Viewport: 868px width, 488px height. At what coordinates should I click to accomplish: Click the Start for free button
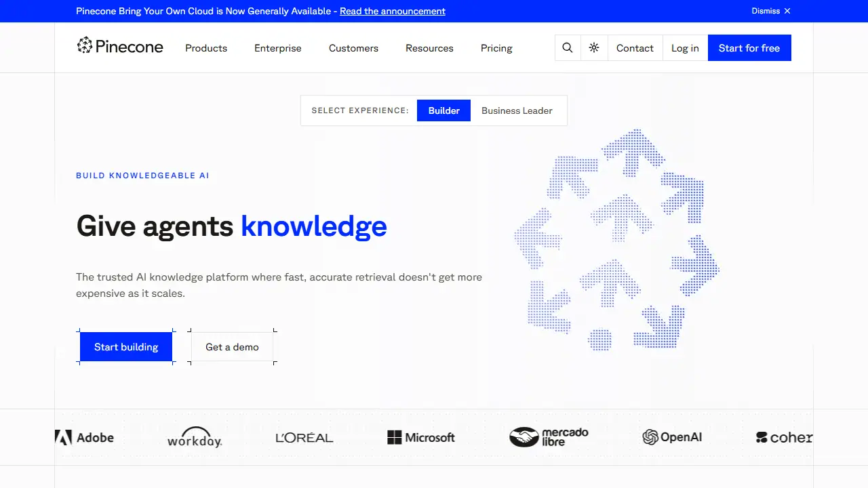749,48
